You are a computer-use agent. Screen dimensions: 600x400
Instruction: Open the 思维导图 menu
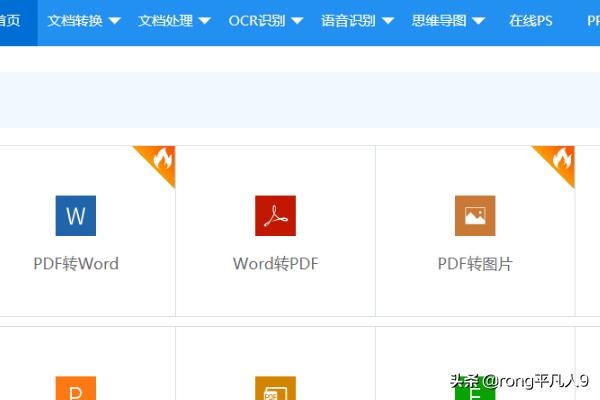[439, 21]
